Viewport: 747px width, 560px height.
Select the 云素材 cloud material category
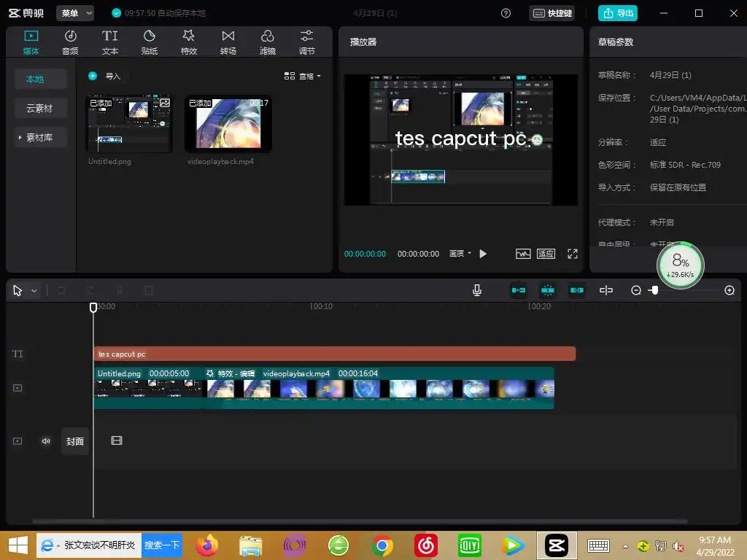tap(39, 108)
